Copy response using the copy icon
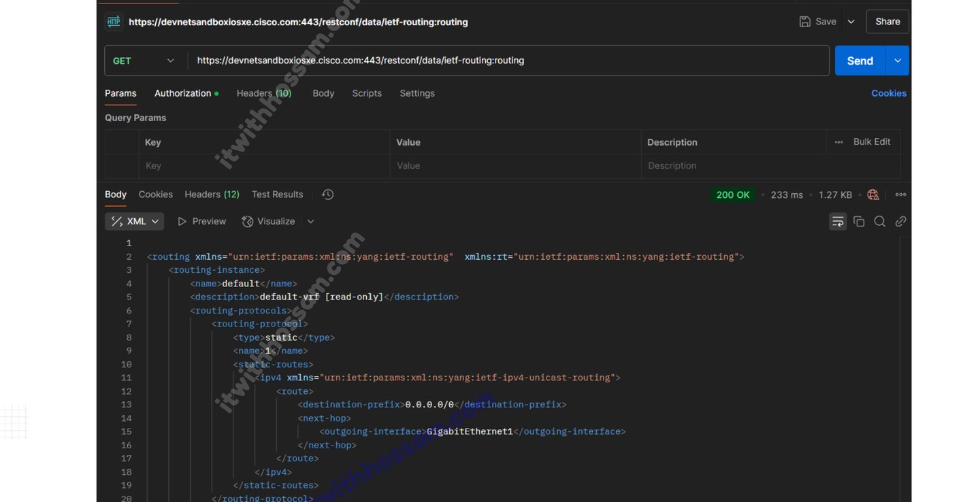This screenshot has width=980, height=502. [859, 222]
